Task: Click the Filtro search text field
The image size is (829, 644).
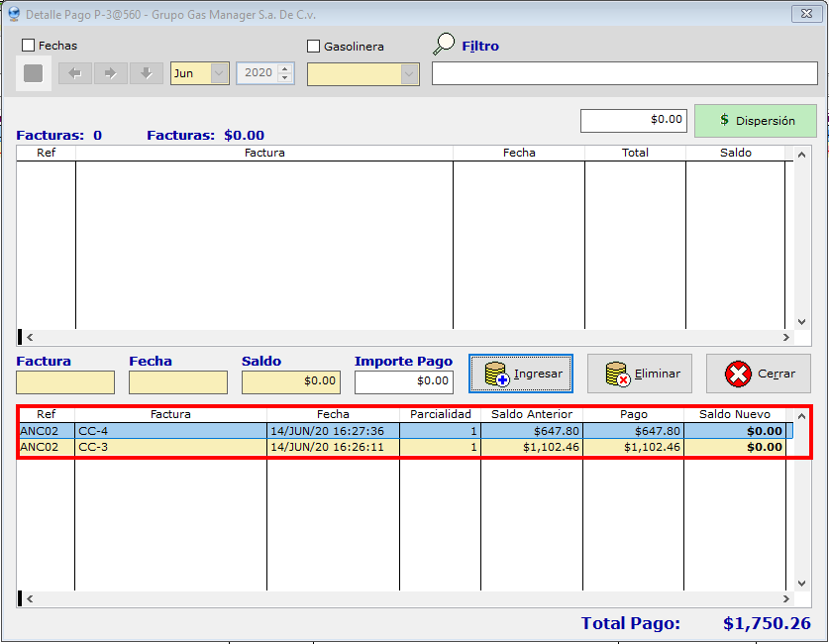Action: coord(624,73)
